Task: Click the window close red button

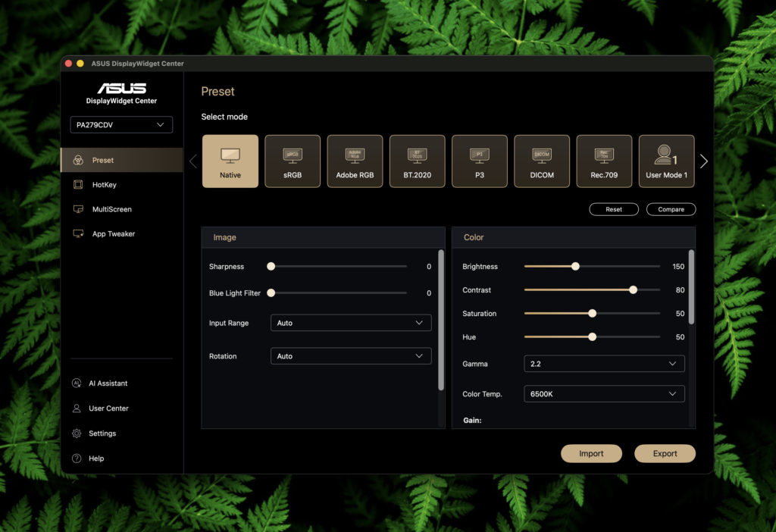Action: coord(68,64)
